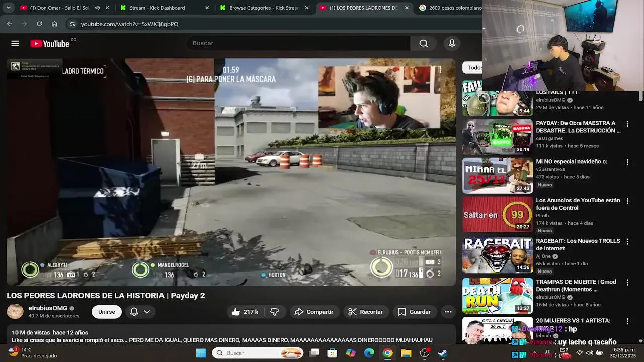Screen dimensions: 644x362
Task: Open options for Los Anuncios de YouTube video
Action: click(627, 201)
